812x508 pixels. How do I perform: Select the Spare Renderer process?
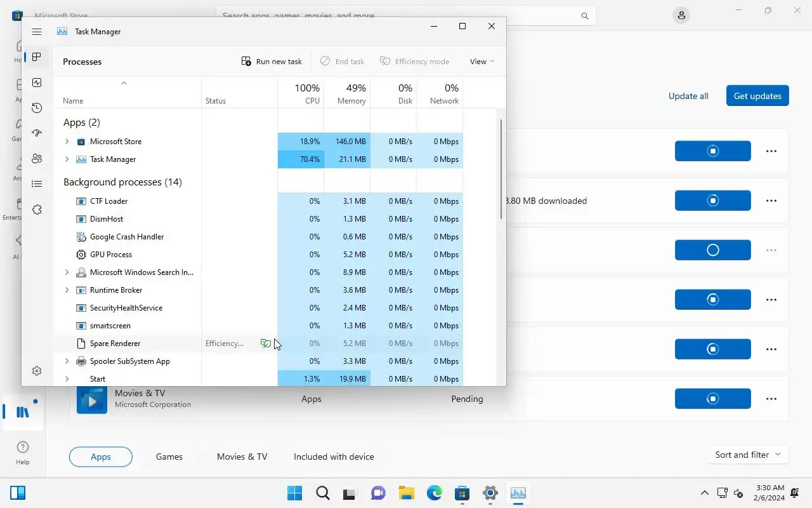(258, 344)
